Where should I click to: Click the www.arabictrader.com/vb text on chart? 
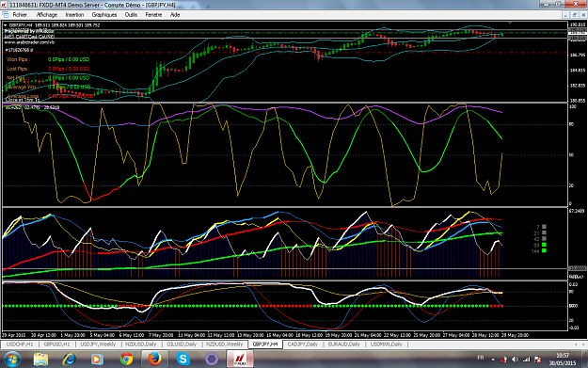(29, 42)
